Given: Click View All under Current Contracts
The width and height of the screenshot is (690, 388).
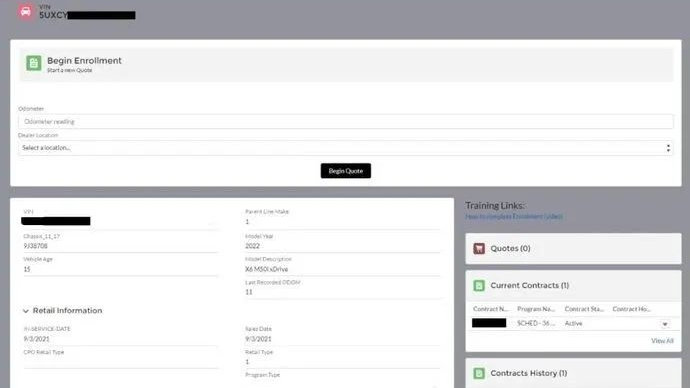Looking at the screenshot, I should click(x=662, y=341).
